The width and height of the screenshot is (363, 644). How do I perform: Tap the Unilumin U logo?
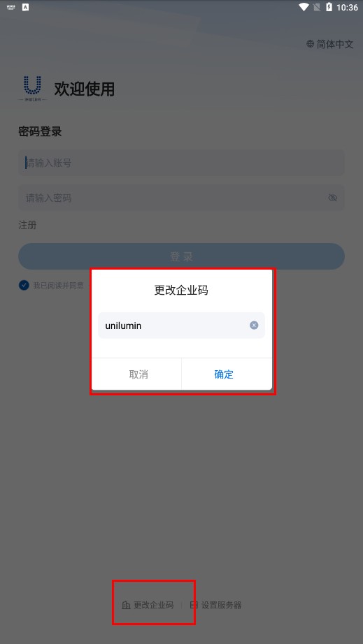coord(33,88)
